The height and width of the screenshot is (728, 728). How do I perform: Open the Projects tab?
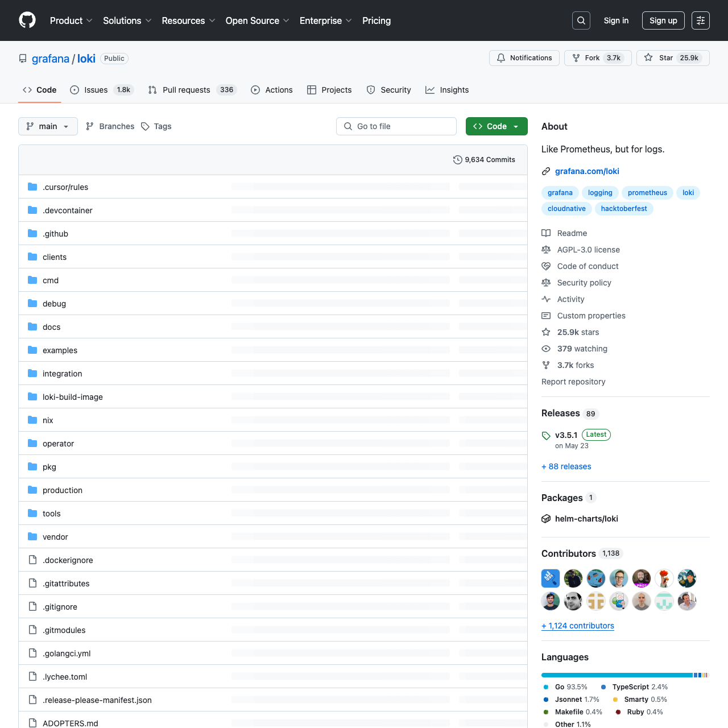329,90
